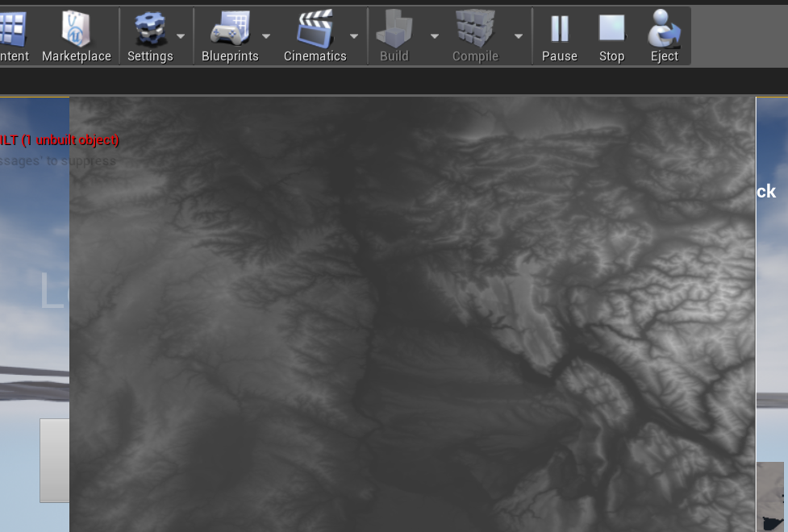
Task: Stop the play-in-editor session
Action: (x=611, y=32)
